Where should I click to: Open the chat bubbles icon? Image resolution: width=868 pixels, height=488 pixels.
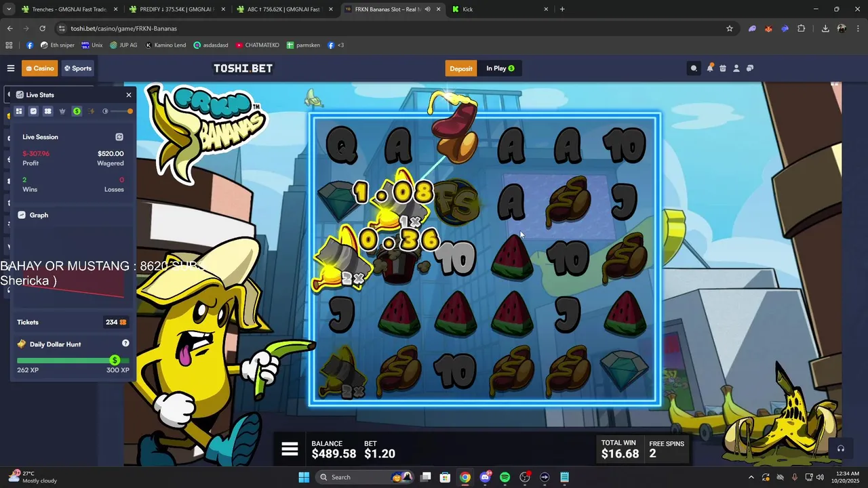pyautogui.click(x=750, y=68)
